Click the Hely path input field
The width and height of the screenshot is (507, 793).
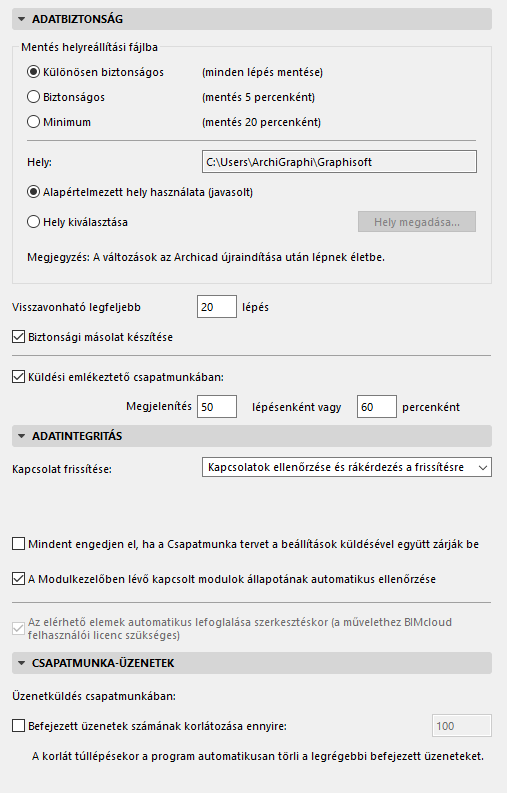click(339, 162)
